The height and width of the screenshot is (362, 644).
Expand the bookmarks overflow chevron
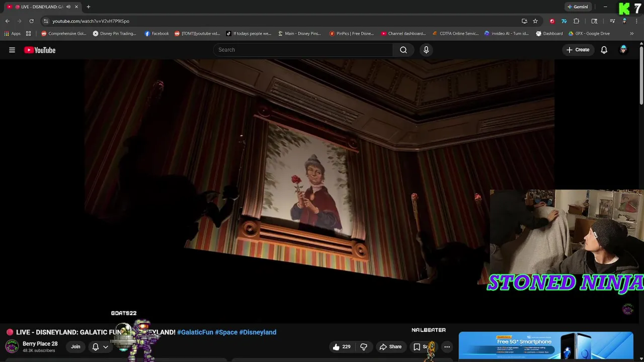pos(632,34)
